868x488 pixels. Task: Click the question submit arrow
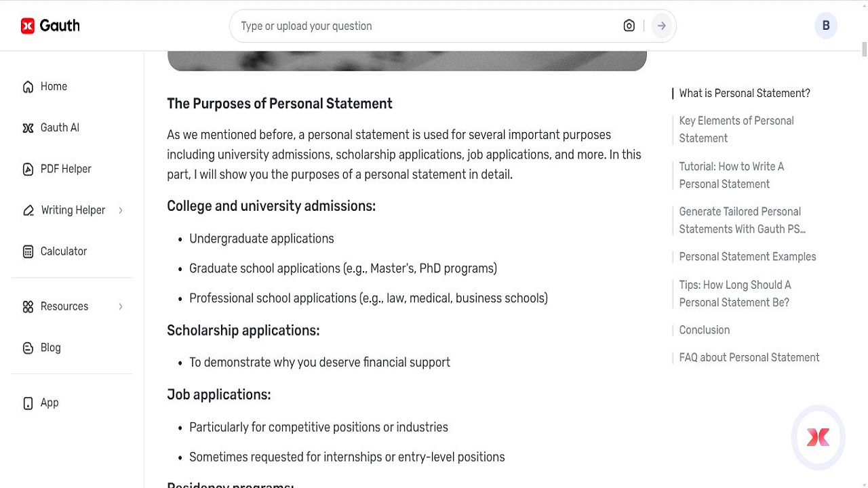point(661,25)
